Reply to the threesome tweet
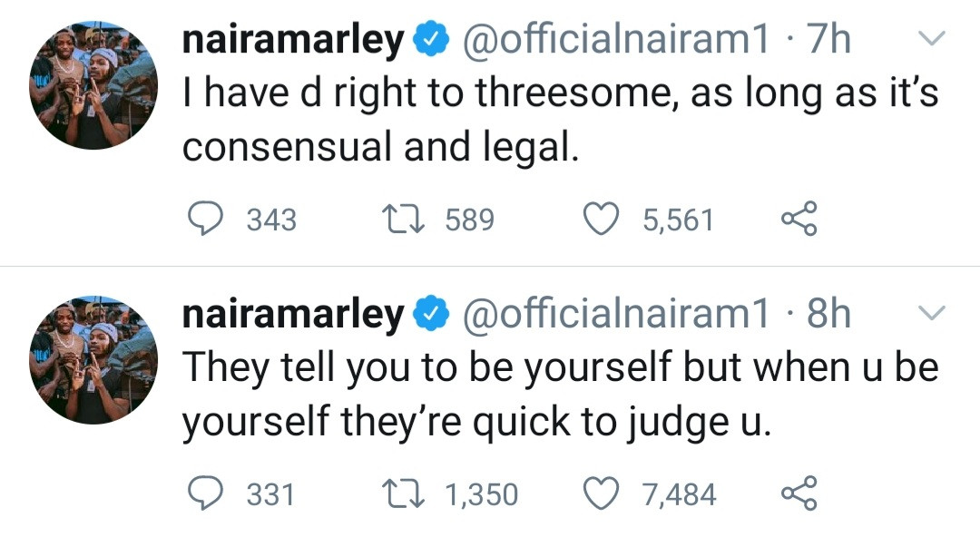 (x=205, y=220)
